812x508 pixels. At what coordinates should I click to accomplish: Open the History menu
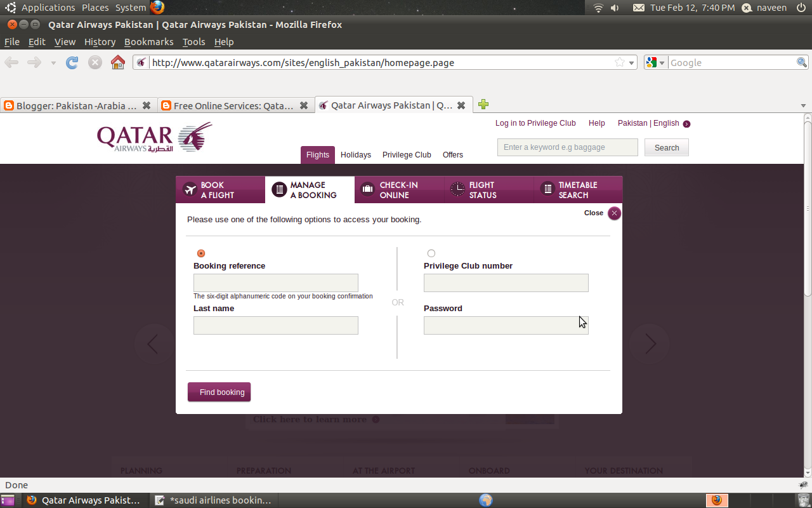100,42
